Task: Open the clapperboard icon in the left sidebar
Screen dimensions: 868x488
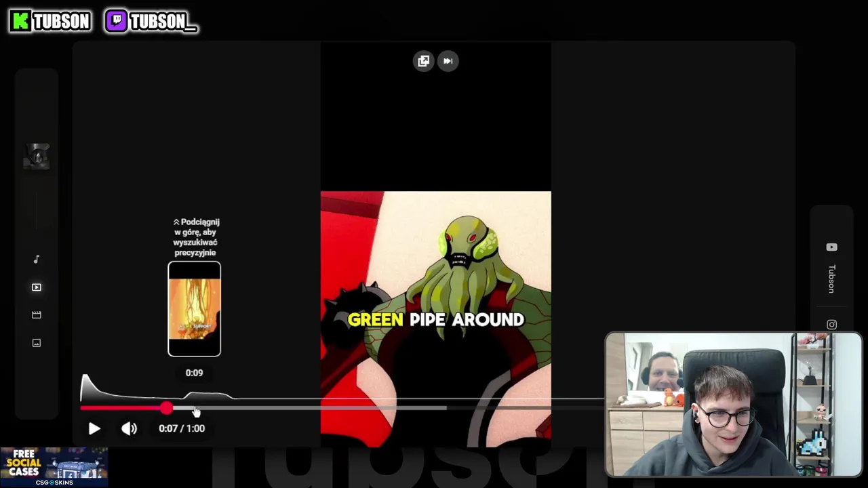Action: tap(37, 315)
